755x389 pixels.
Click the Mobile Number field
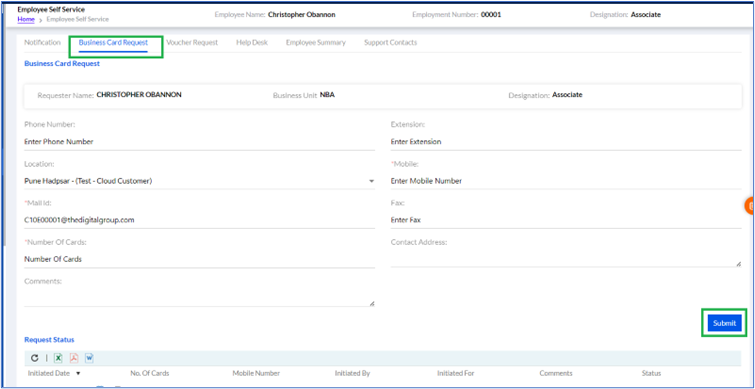[x=566, y=181]
